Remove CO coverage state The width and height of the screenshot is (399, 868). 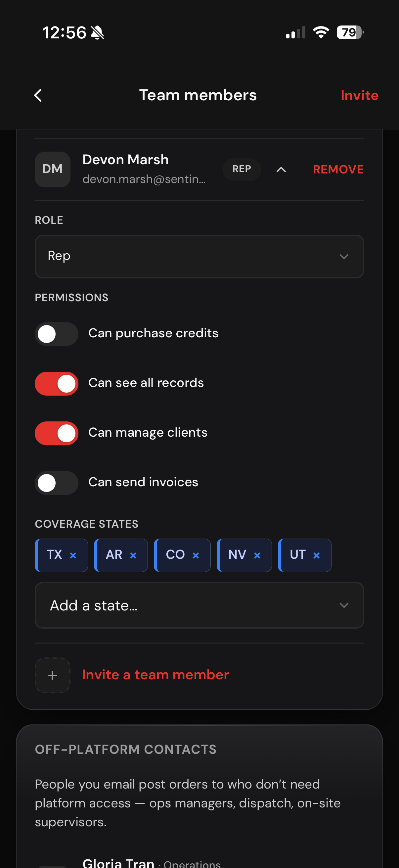pyautogui.click(x=196, y=555)
